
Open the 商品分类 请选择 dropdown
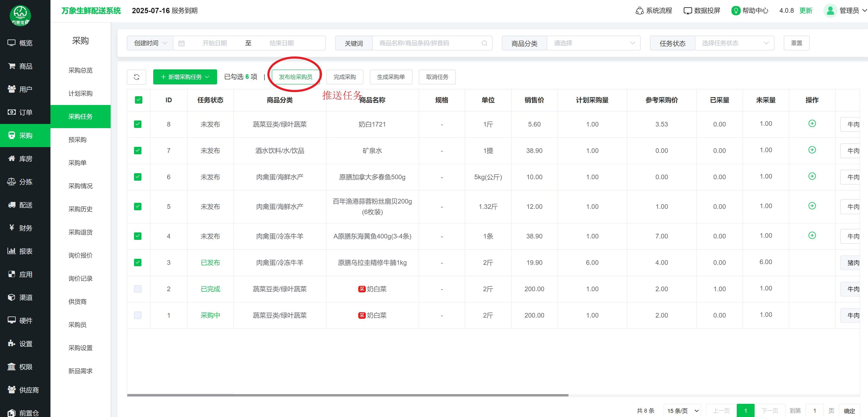[x=593, y=43]
